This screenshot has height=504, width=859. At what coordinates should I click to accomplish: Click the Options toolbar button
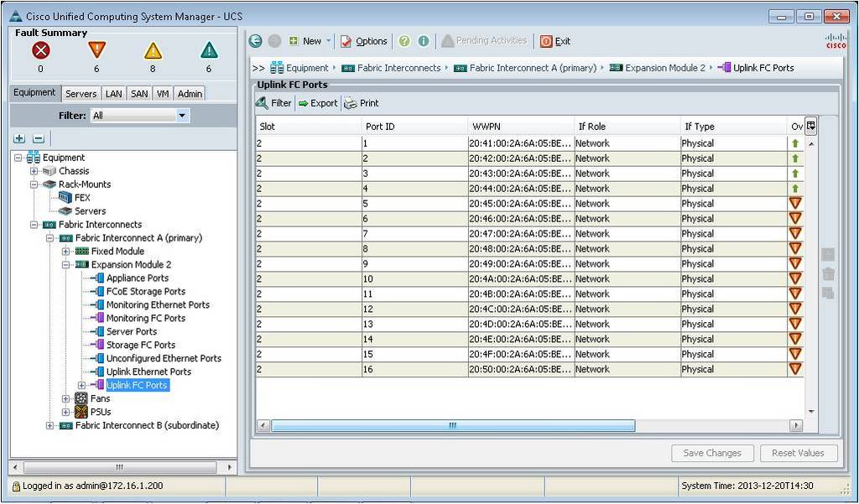(x=364, y=41)
